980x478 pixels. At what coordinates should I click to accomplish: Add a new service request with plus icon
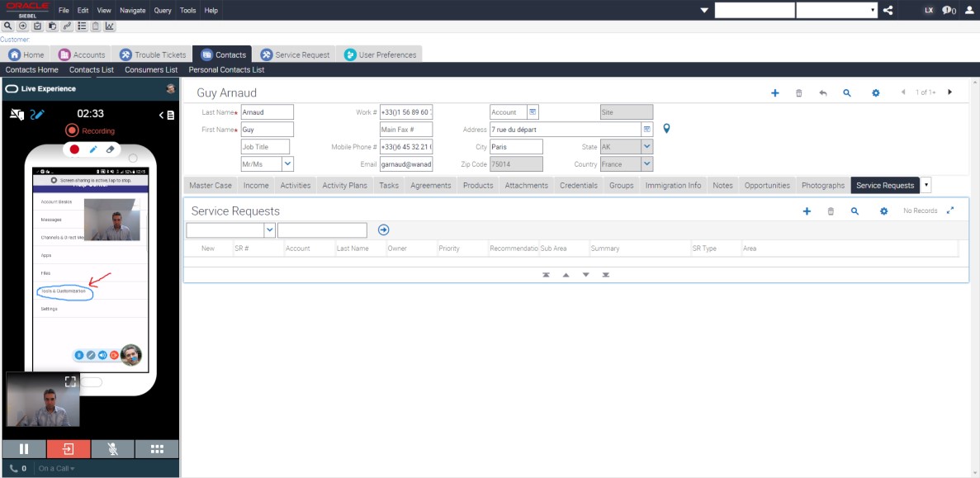(807, 211)
